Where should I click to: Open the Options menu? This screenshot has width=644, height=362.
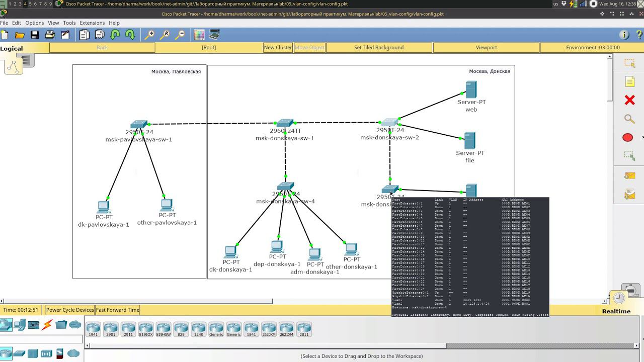[35, 23]
